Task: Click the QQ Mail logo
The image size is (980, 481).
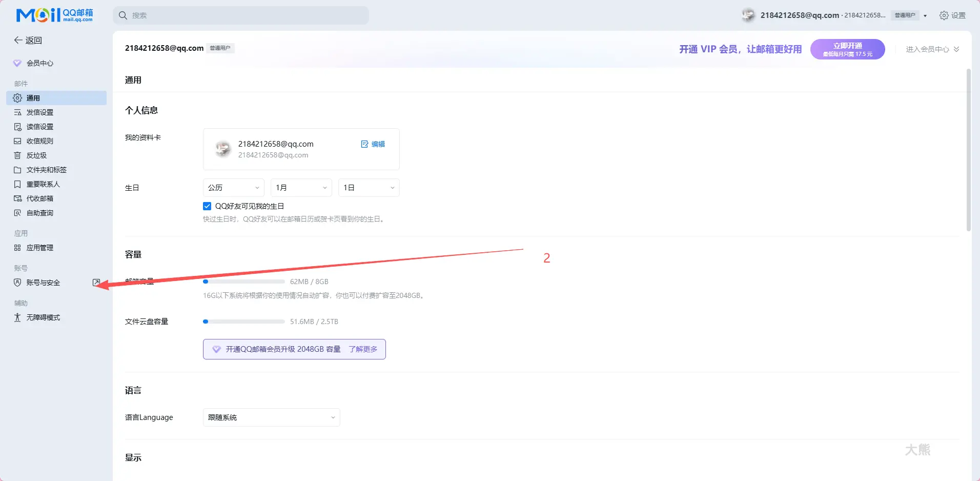Action: coord(54,15)
